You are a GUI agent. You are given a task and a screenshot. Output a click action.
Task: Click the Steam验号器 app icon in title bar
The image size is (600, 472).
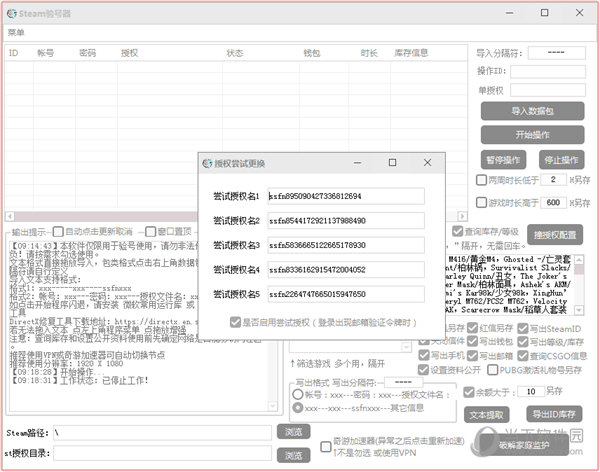[12, 13]
